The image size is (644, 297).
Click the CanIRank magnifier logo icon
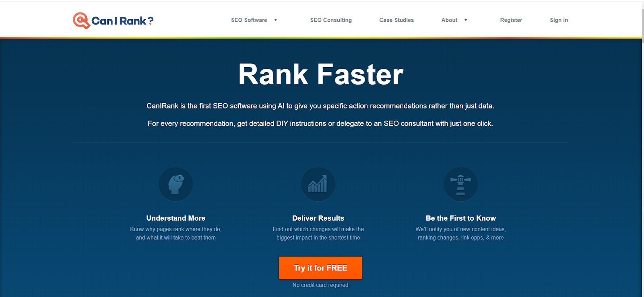81,20
